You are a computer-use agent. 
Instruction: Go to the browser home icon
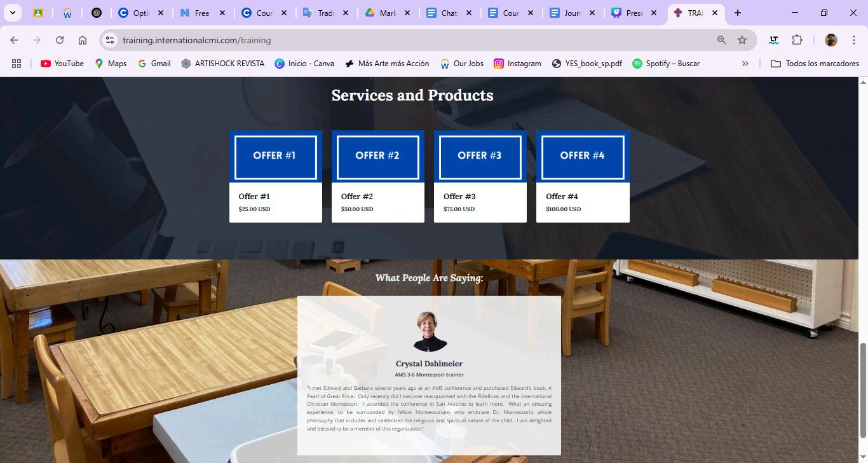pyautogui.click(x=83, y=40)
